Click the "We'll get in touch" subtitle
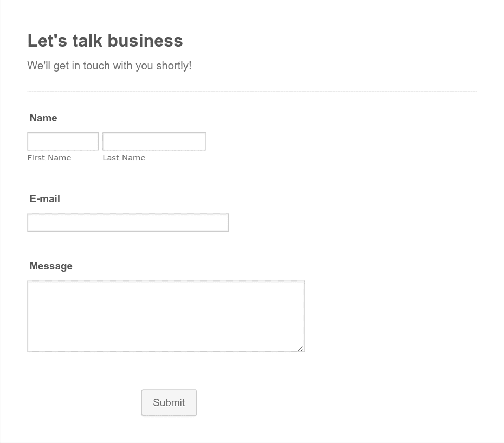This screenshot has width=504, height=443. point(109,66)
